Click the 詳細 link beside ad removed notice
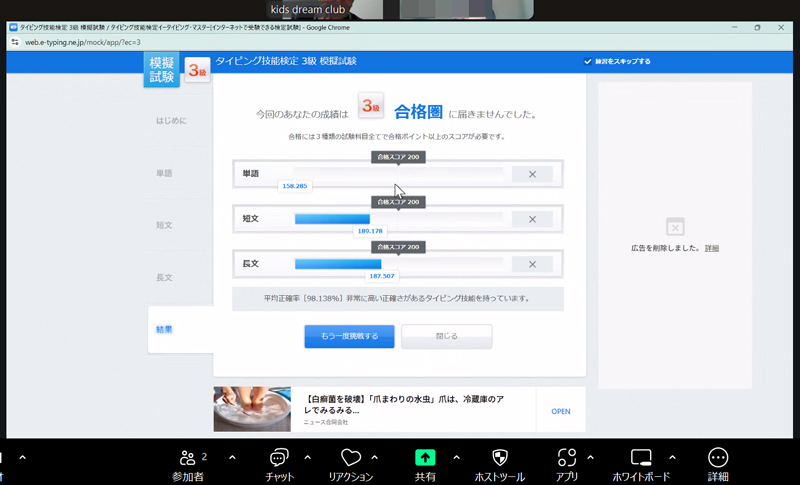Screen dimensions: 800x485 711,248
